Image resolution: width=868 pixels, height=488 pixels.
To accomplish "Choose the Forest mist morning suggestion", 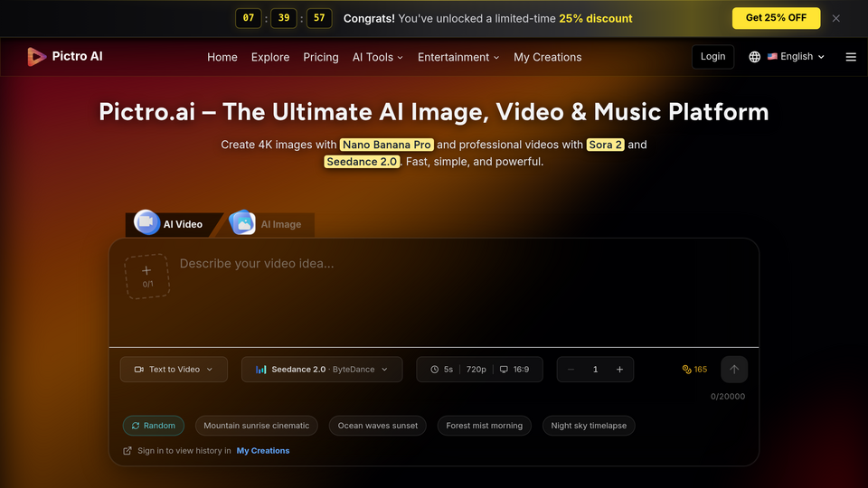I will point(485,426).
